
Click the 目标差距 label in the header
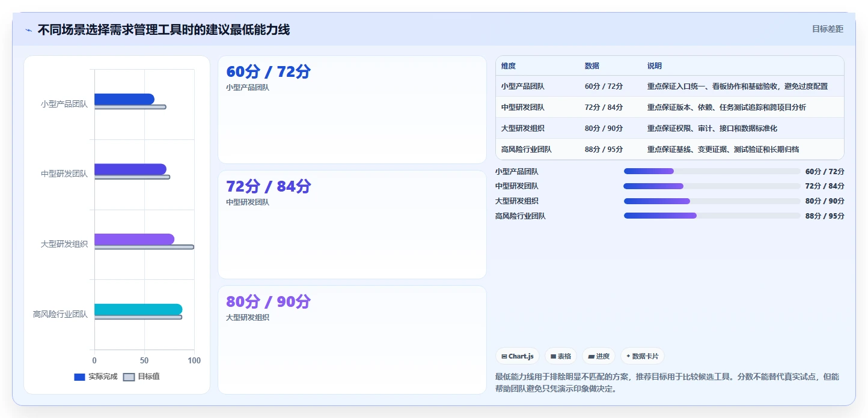(828, 29)
